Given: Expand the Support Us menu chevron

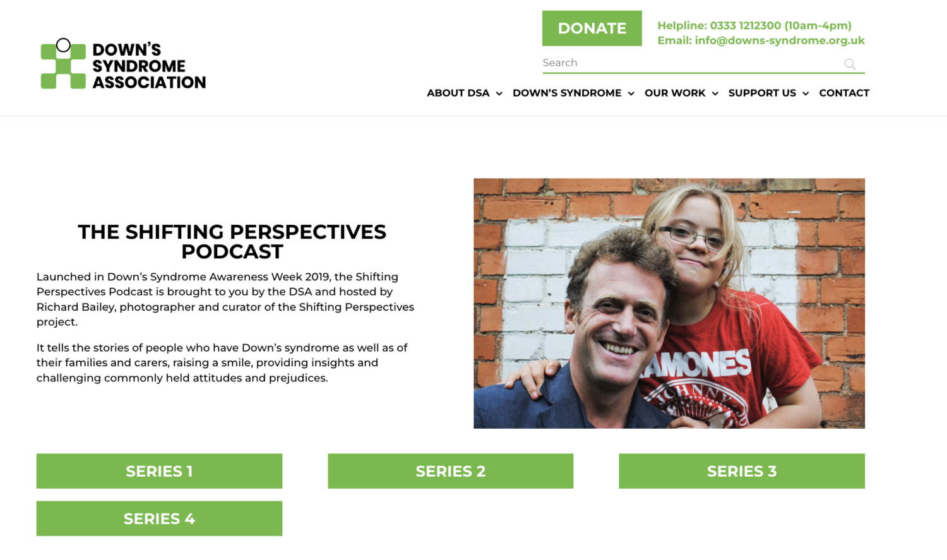Looking at the screenshot, I should point(806,93).
